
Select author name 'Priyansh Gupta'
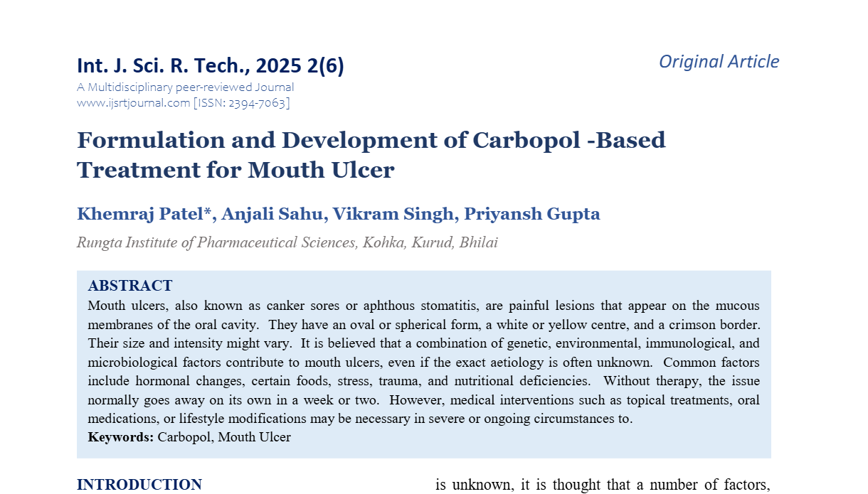tap(532, 214)
